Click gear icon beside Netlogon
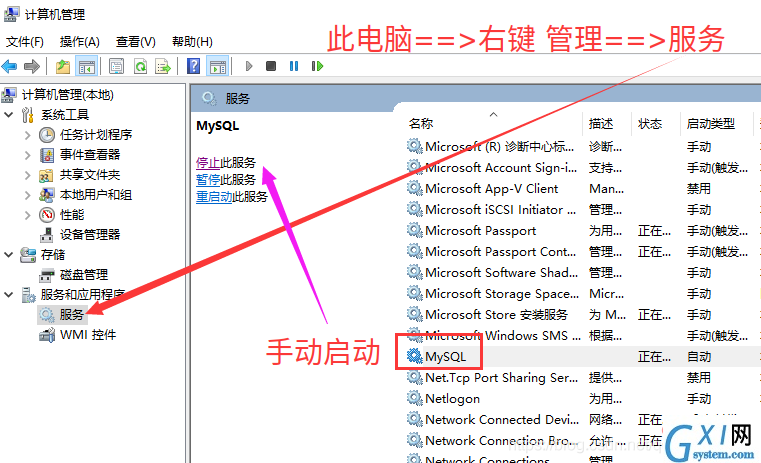This screenshot has height=463, width=761. coord(414,398)
